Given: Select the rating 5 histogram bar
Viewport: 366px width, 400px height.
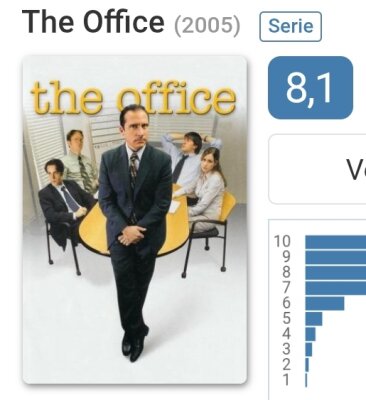Looking at the screenshot, I should pos(314,319).
